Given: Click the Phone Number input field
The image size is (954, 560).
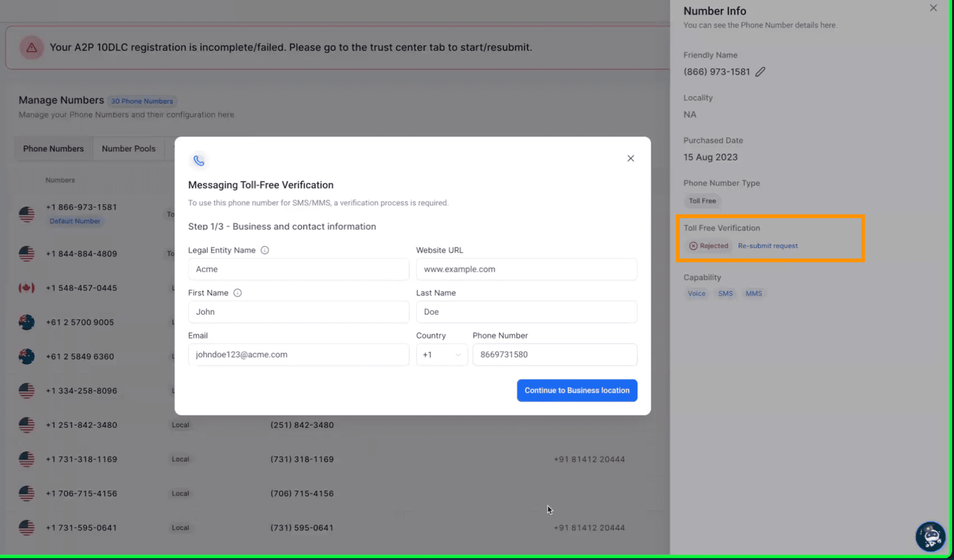Looking at the screenshot, I should [555, 355].
